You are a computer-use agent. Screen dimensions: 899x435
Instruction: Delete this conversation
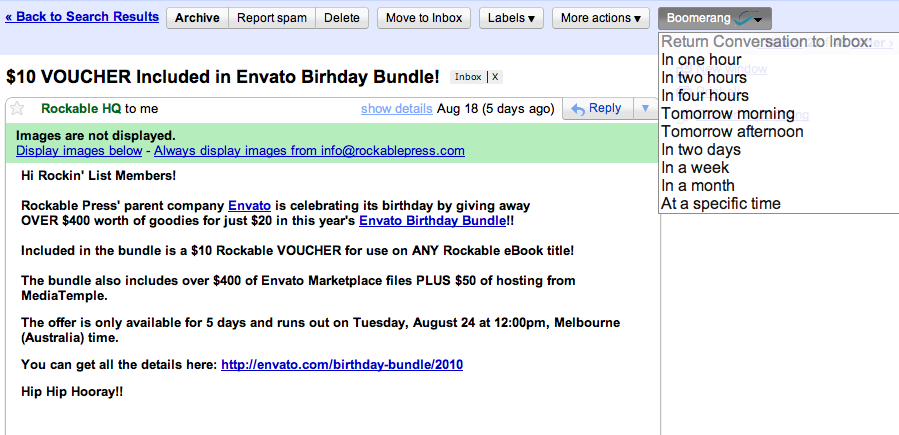click(342, 18)
